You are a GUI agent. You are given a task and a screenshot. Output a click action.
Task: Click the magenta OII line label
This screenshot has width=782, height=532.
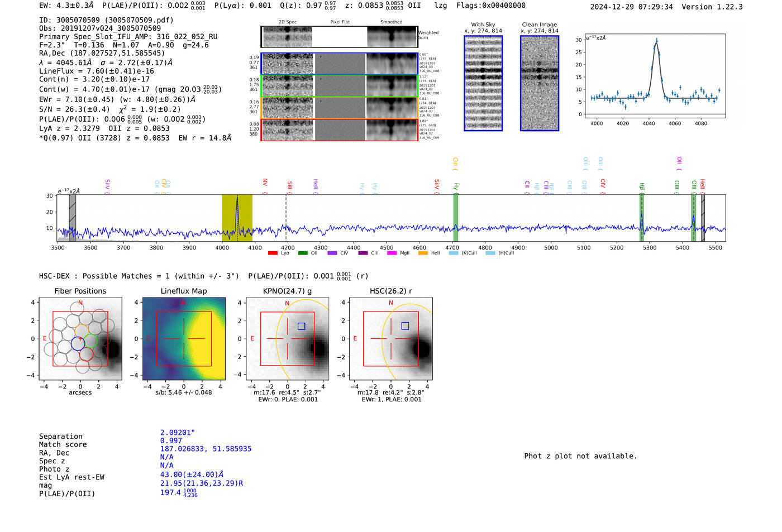(x=679, y=163)
